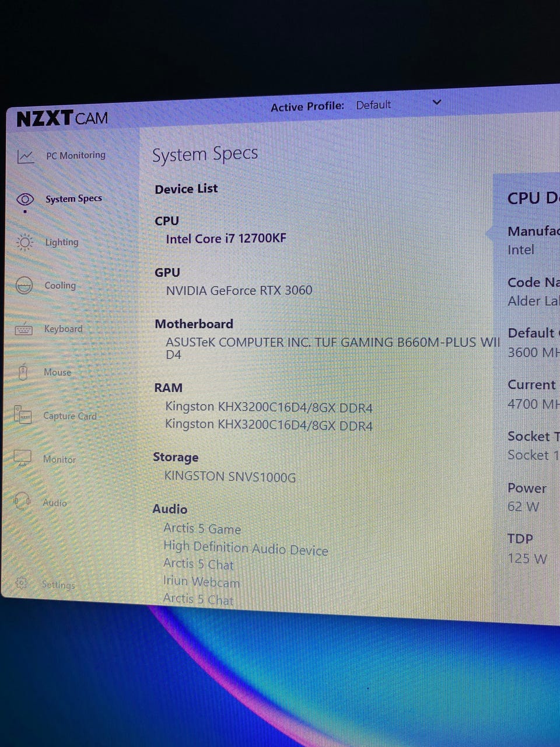
Task: Open the Lighting section
Action: pyautogui.click(x=61, y=242)
